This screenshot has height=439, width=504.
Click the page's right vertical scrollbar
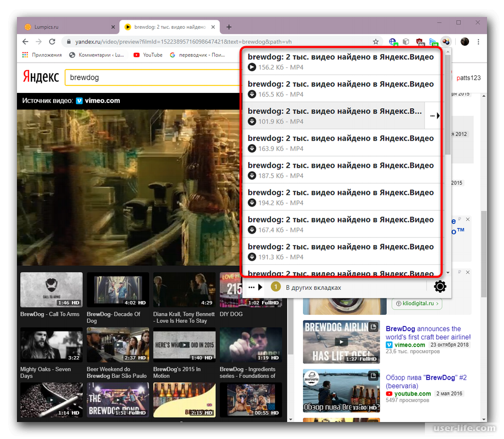pyautogui.click(x=484, y=254)
